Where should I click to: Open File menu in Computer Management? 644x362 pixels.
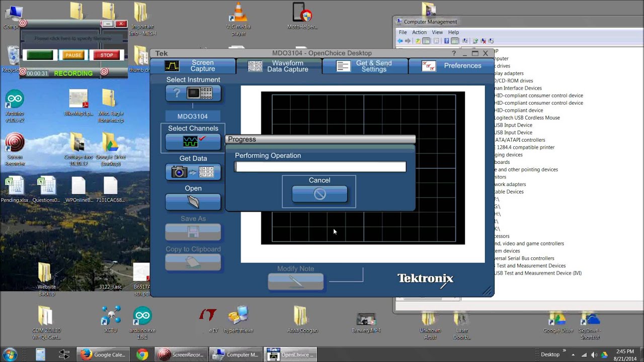[403, 32]
